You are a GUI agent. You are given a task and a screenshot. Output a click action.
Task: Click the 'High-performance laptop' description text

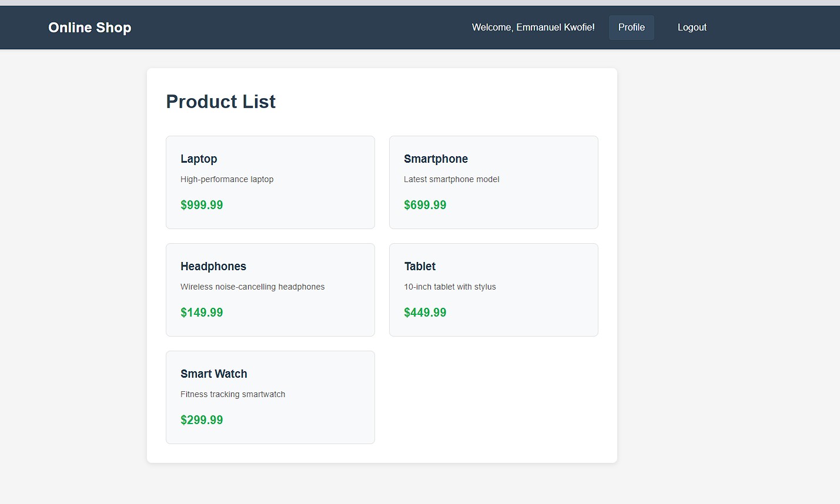[x=227, y=179]
